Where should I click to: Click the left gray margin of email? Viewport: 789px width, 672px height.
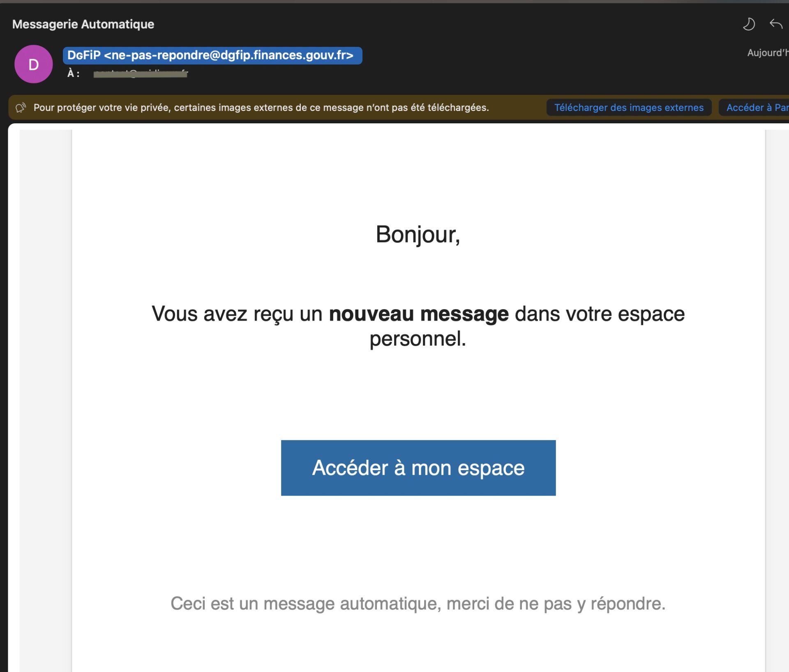tap(46, 401)
